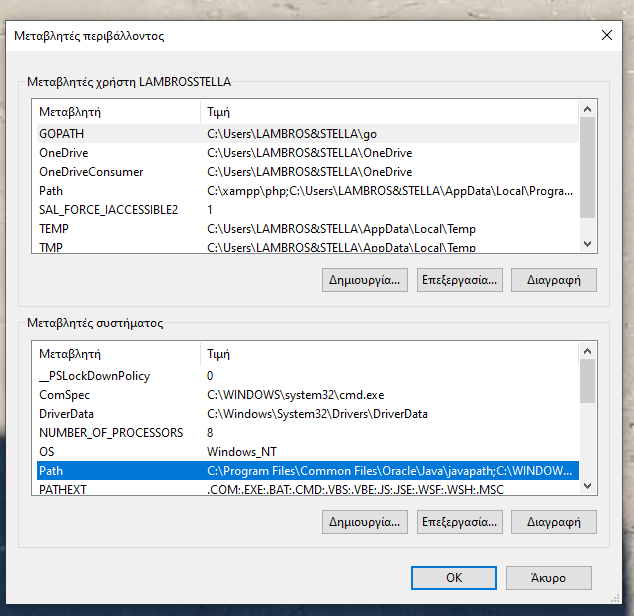Click Δημιουργία under user variables
The width and height of the screenshot is (634, 616).
pyautogui.click(x=365, y=279)
